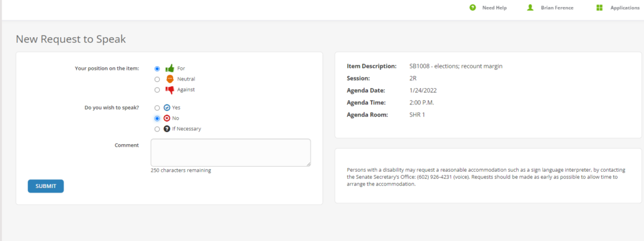Click the orange Neutral face icon

tap(170, 79)
